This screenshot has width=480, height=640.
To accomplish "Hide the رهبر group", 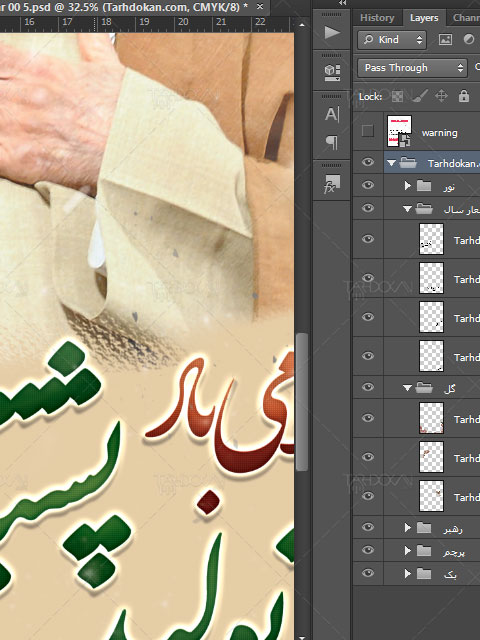I will click(368, 527).
